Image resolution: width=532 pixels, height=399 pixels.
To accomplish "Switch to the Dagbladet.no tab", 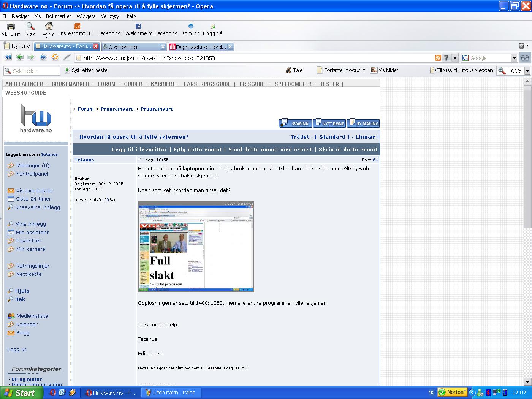I will coord(201,47).
